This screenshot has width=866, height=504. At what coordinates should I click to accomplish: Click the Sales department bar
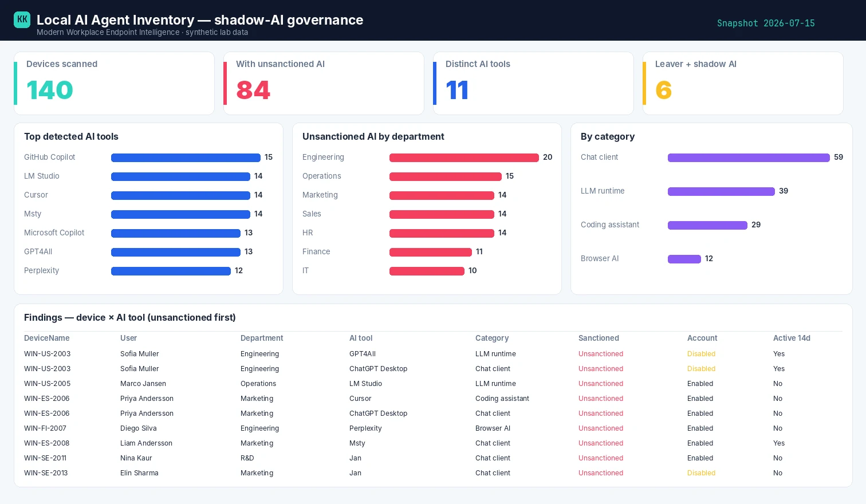pos(442,214)
